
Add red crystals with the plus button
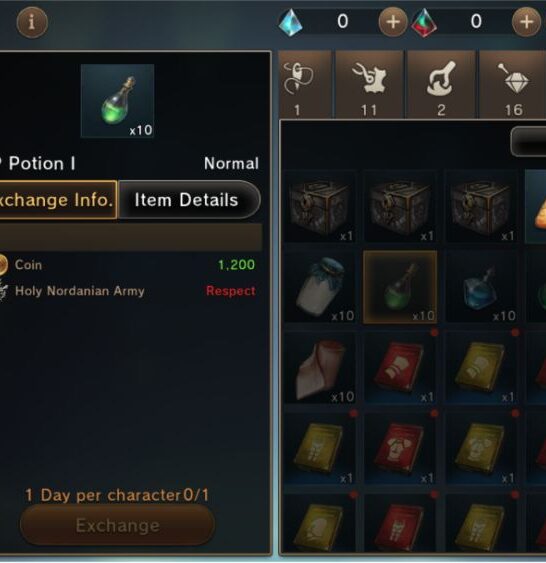click(526, 22)
